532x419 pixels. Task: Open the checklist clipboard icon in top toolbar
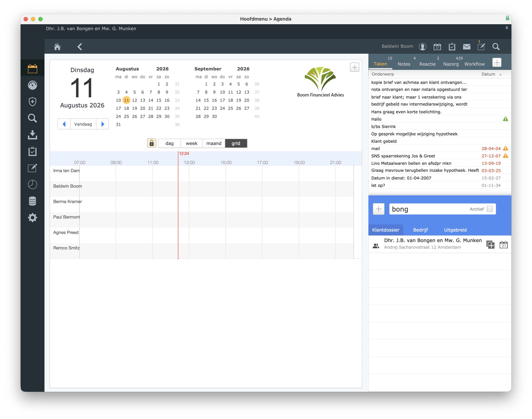coord(452,47)
